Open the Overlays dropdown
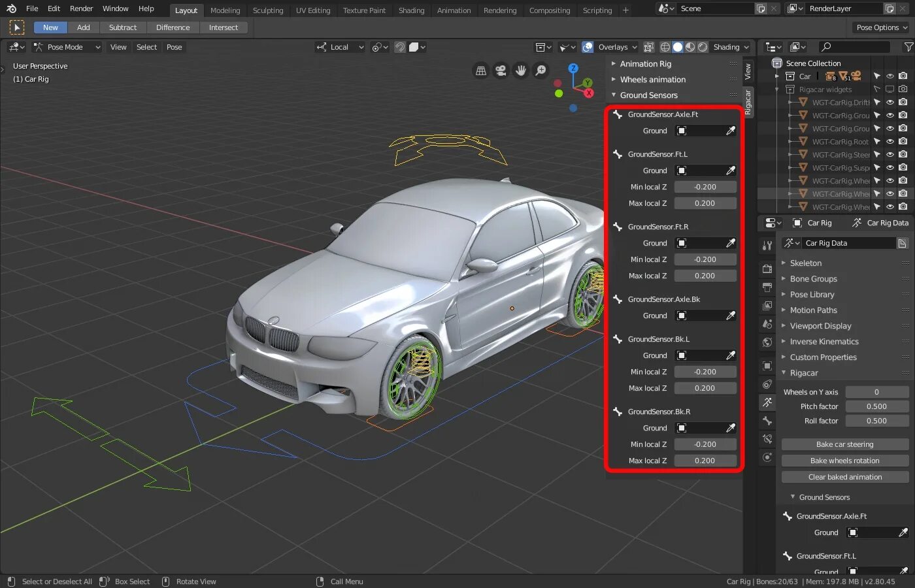Screen dimensions: 915x588 617,47
